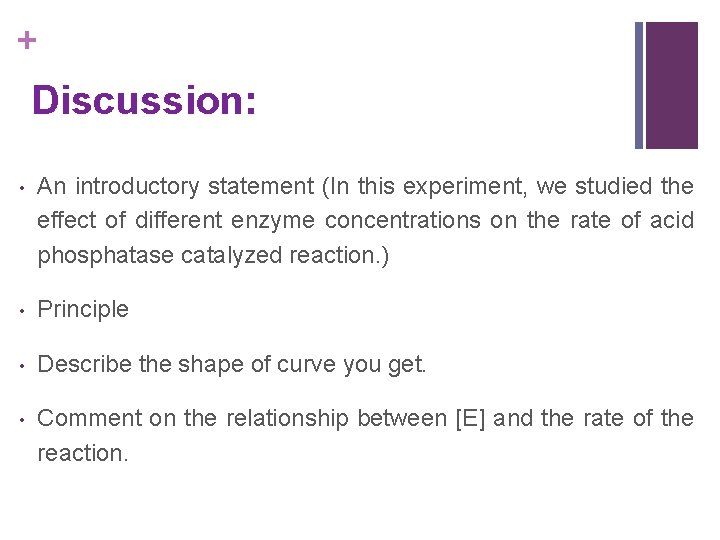Viewport: 720px width, 540px height.
Task: Select the 'Discussion:' slide title
Action: (145, 101)
